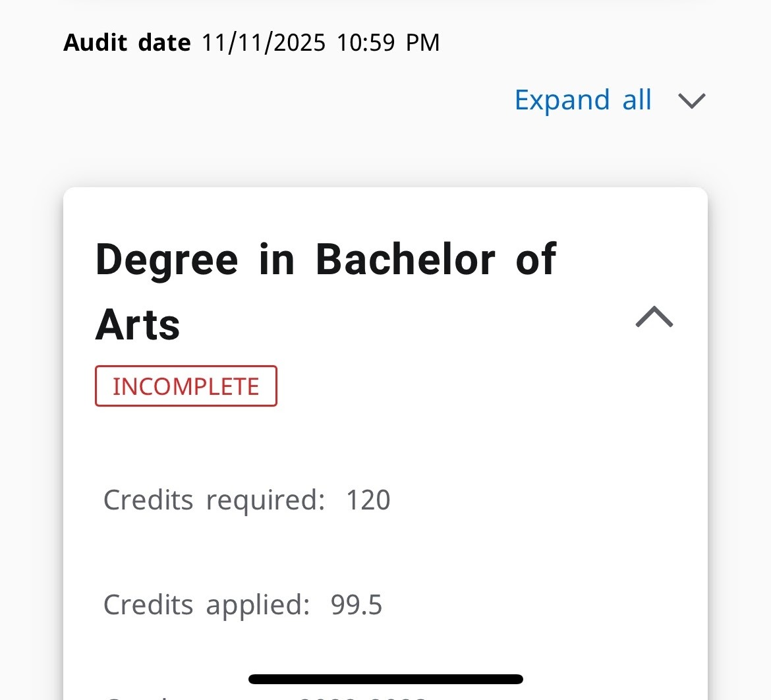Click the down chevron beside Expand all

(692, 101)
